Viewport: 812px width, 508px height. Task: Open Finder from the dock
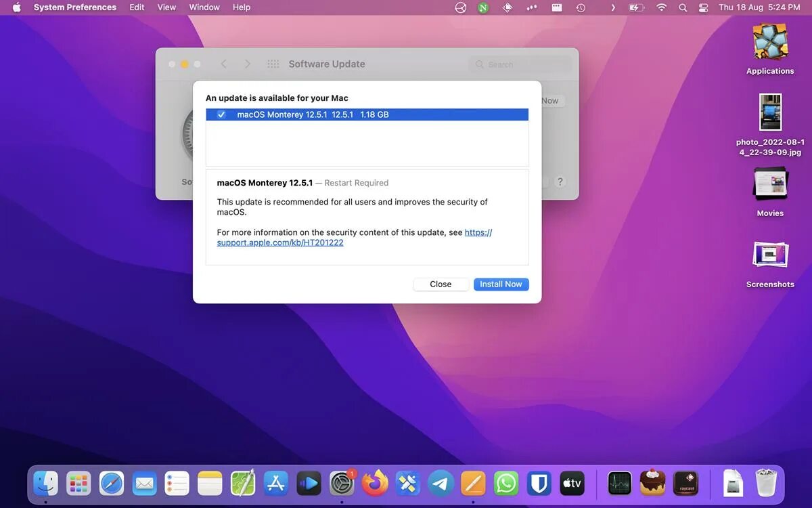click(46, 483)
